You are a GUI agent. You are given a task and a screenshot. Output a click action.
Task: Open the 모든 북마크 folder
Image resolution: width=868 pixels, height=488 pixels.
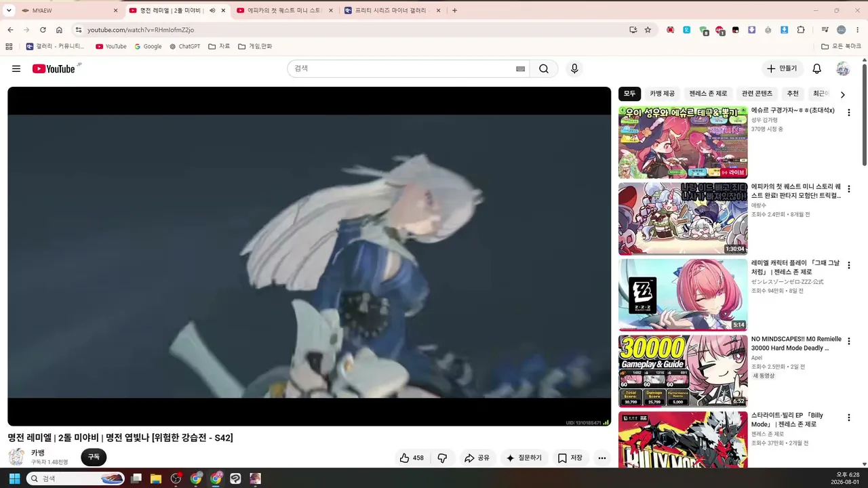[841, 47]
